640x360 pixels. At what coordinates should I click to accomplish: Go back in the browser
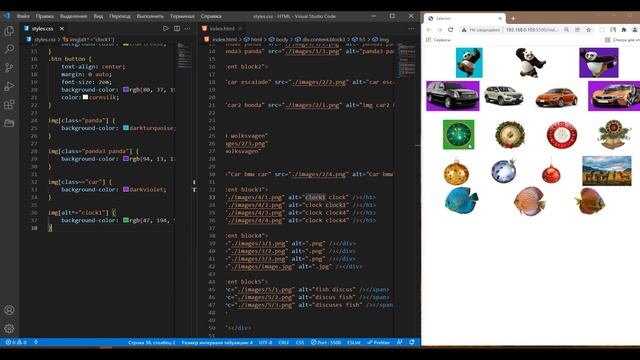point(429,29)
